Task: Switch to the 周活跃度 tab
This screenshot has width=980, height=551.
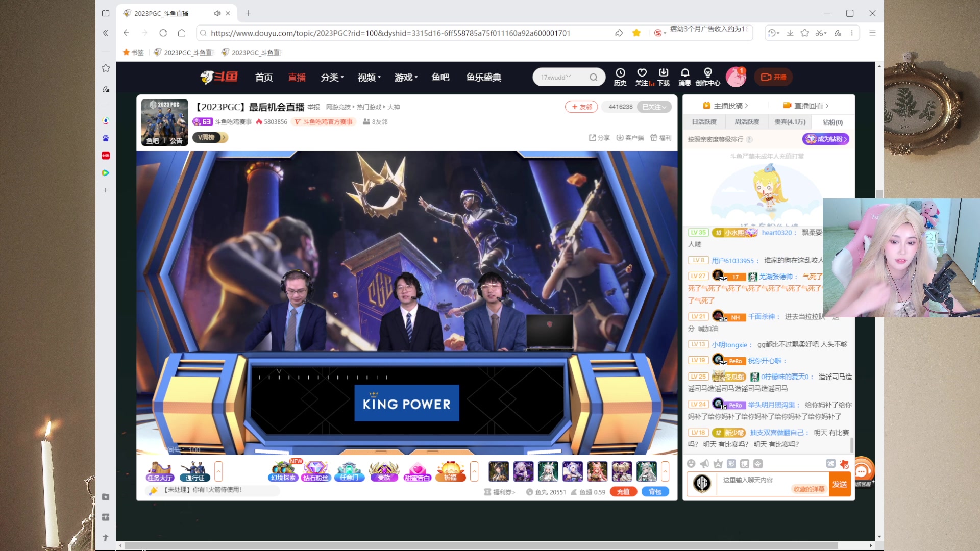Action: click(x=747, y=122)
